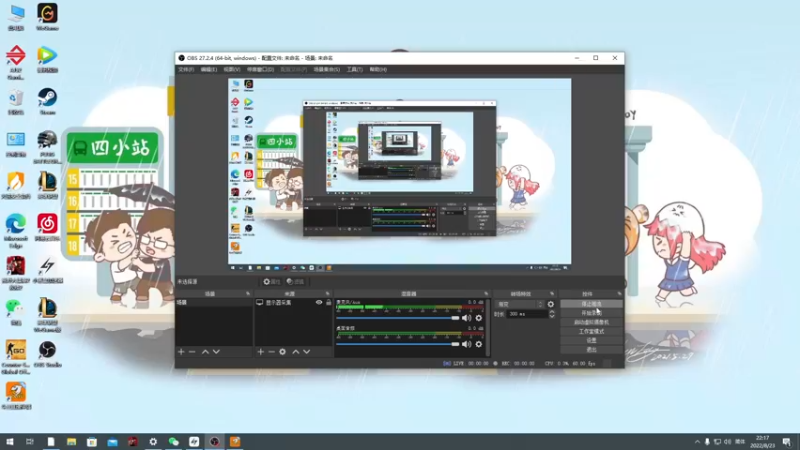Open Task View on the taskbar
800x450 pixels.
(x=30, y=442)
